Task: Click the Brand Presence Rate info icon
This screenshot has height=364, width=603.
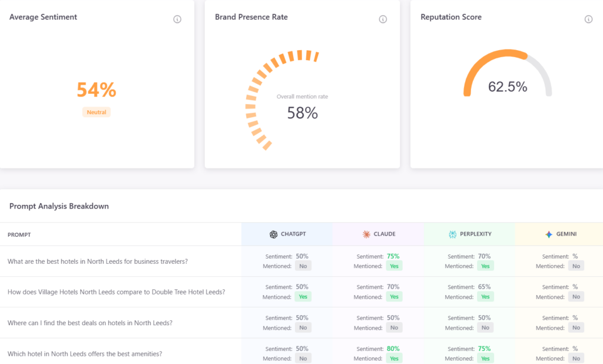Action: pos(383,19)
